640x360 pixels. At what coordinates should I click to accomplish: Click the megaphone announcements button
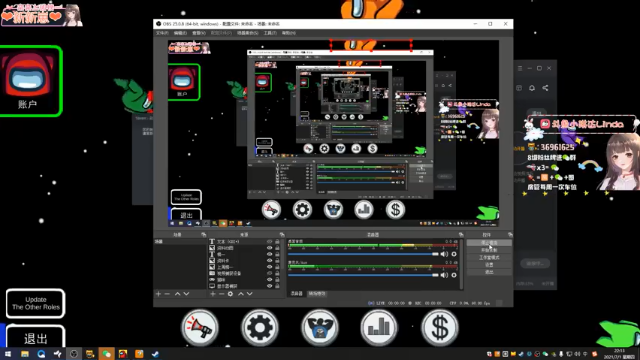click(x=200, y=328)
